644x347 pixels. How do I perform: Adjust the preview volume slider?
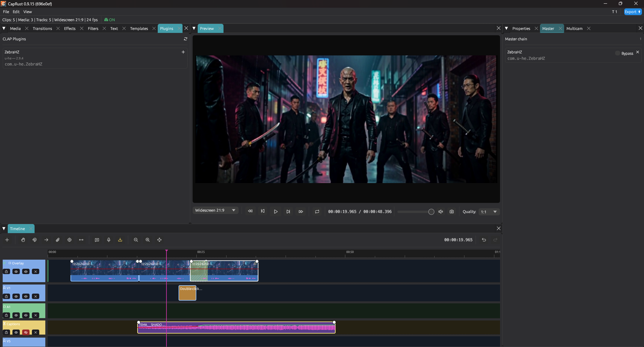tap(416, 212)
